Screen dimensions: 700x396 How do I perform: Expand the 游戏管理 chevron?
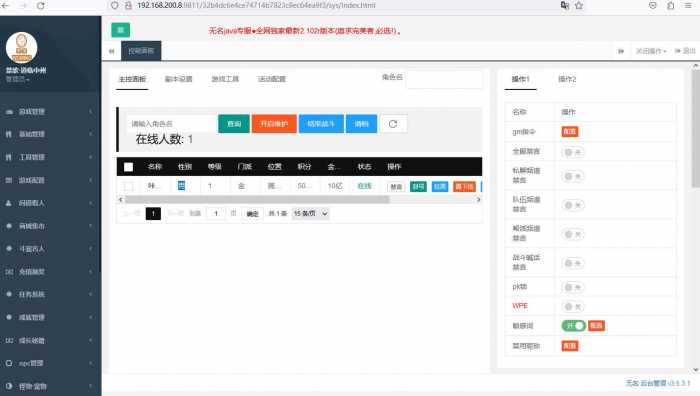(91, 112)
